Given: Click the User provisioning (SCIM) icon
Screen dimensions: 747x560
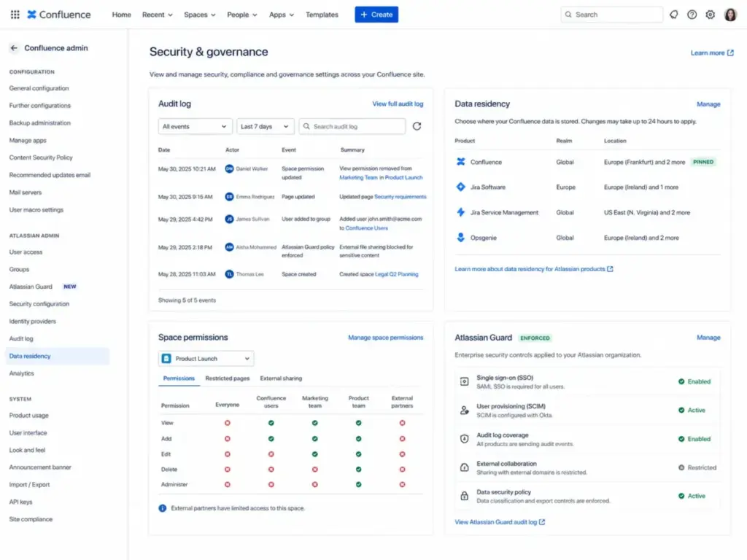Looking at the screenshot, I should 464,410.
